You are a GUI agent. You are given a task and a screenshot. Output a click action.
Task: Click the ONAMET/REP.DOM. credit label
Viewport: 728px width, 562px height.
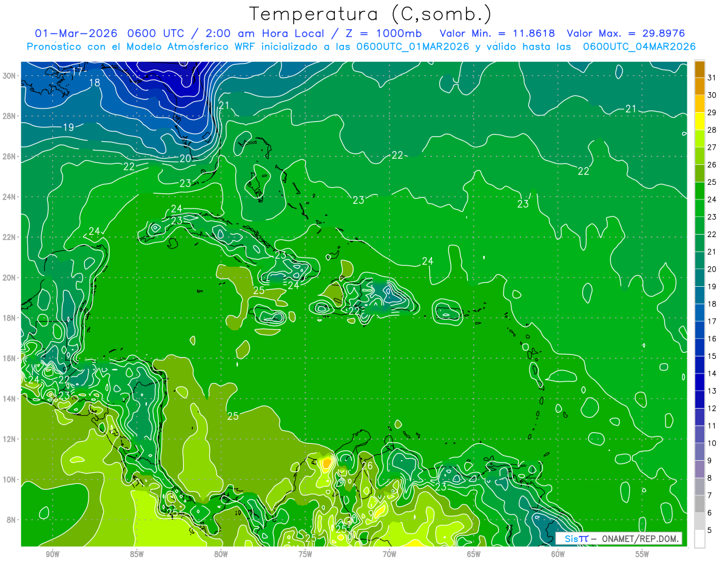[640, 538]
